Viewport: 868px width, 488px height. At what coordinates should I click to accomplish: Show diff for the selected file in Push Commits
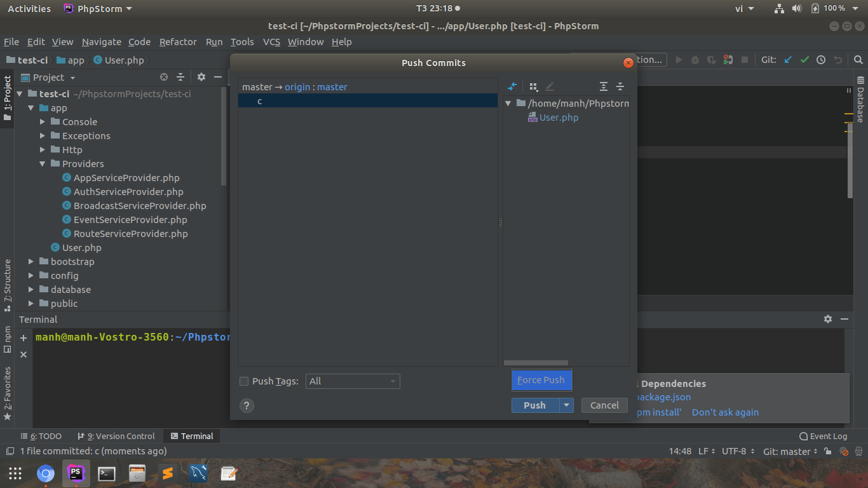pos(512,86)
